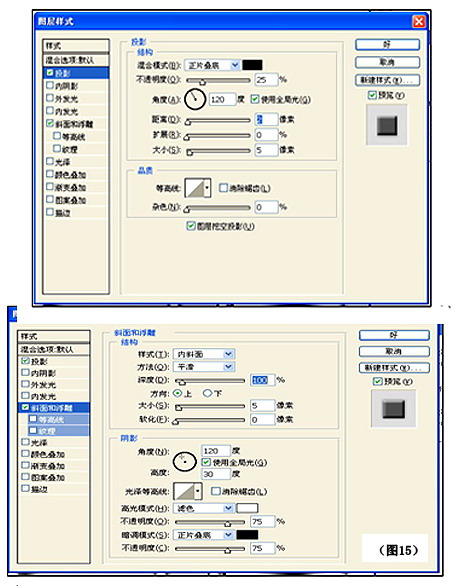Open the 样式 内斜面 dropdown
The image size is (457, 586).
[x=204, y=354]
